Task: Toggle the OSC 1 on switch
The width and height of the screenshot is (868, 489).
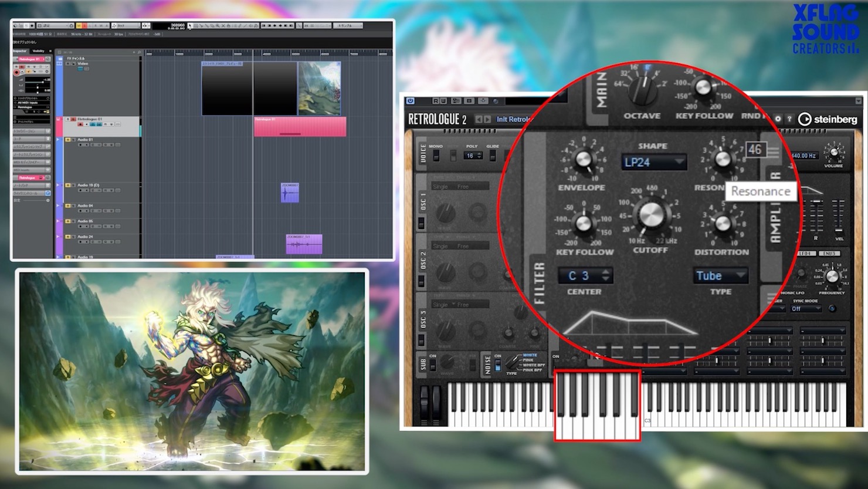Action: pyautogui.click(x=421, y=223)
